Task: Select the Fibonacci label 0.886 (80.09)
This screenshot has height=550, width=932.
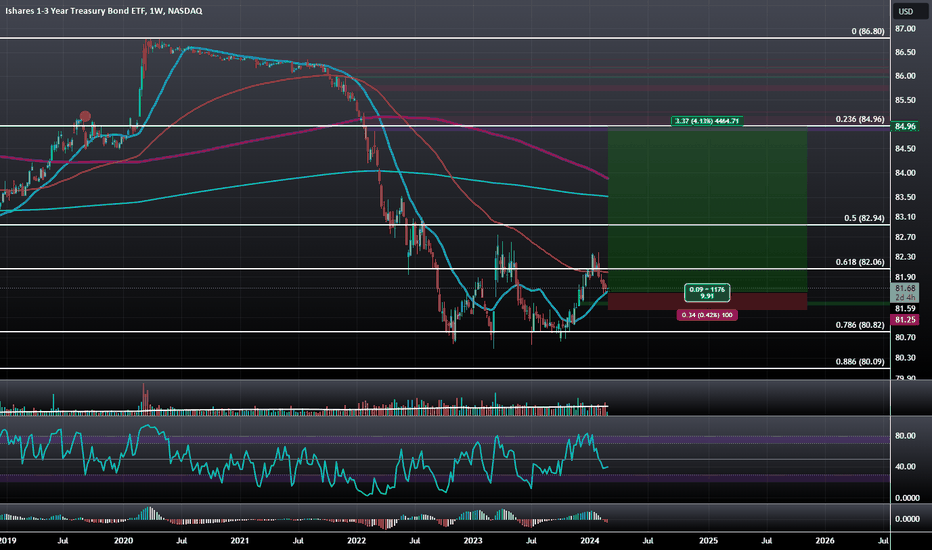Action: pyautogui.click(x=859, y=361)
